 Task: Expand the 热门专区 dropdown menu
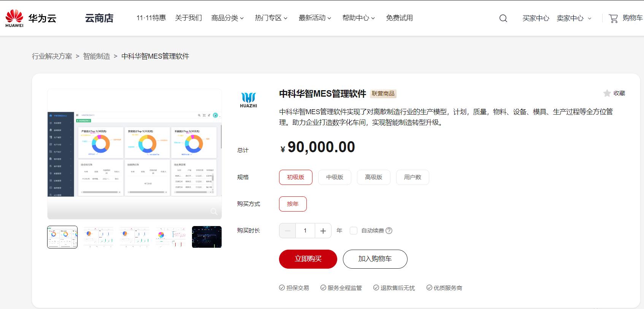[271, 18]
